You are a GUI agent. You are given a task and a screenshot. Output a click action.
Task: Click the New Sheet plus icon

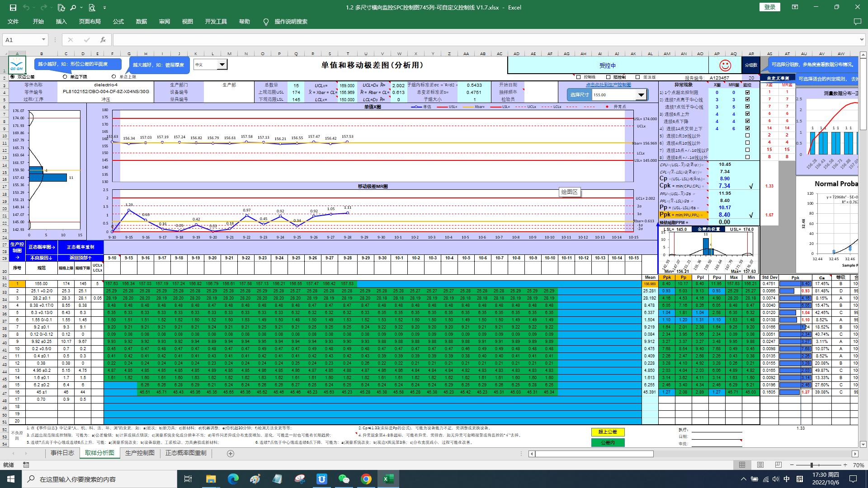(x=231, y=454)
